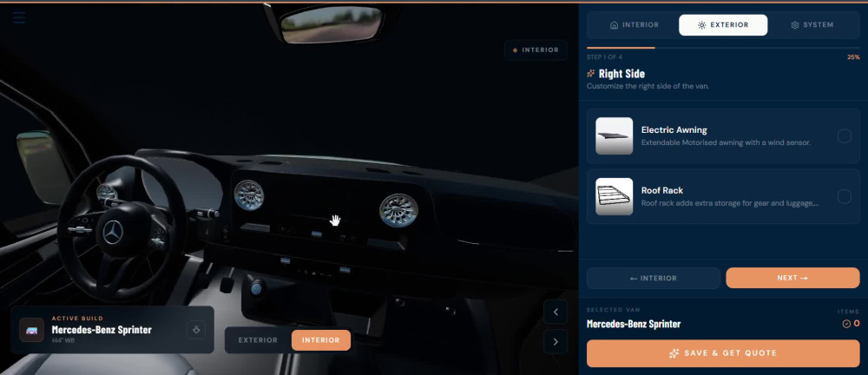Click the step progress bar
This screenshot has width=868, height=375.
(723, 49)
